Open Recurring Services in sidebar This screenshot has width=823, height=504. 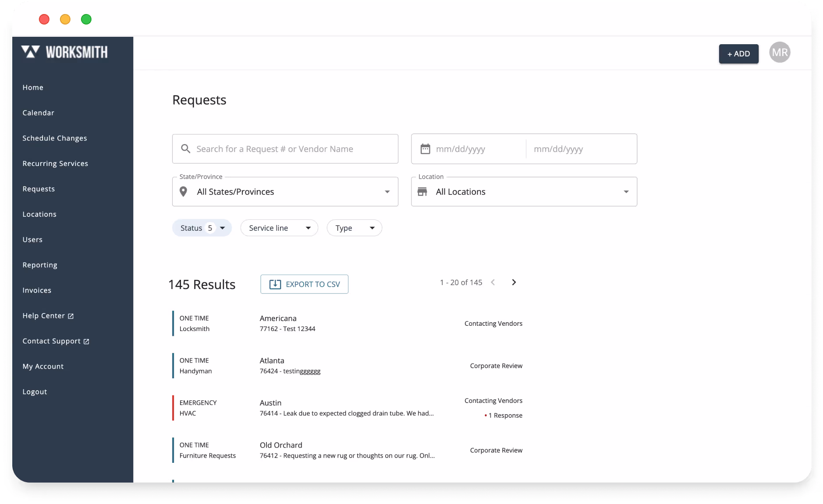pos(55,164)
